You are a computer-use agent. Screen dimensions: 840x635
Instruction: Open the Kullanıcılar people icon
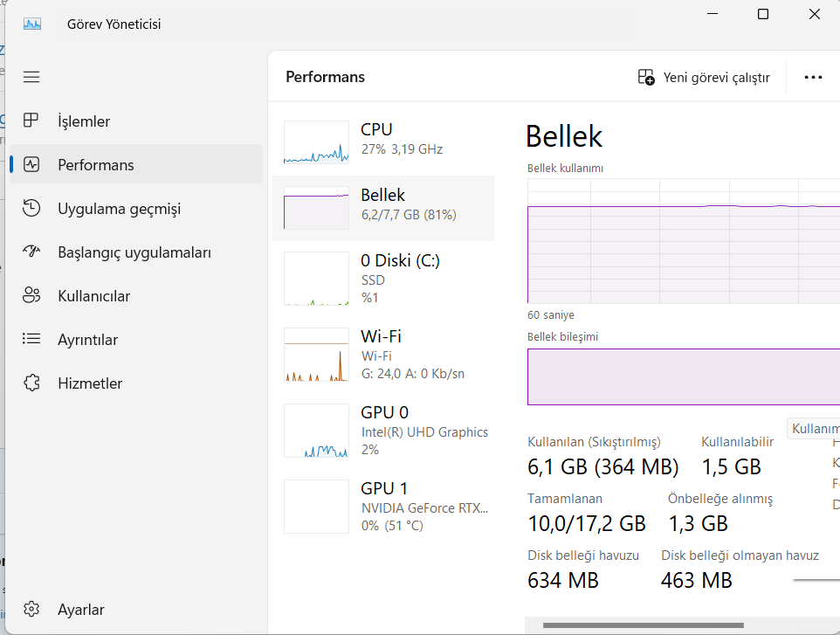coord(31,296)
